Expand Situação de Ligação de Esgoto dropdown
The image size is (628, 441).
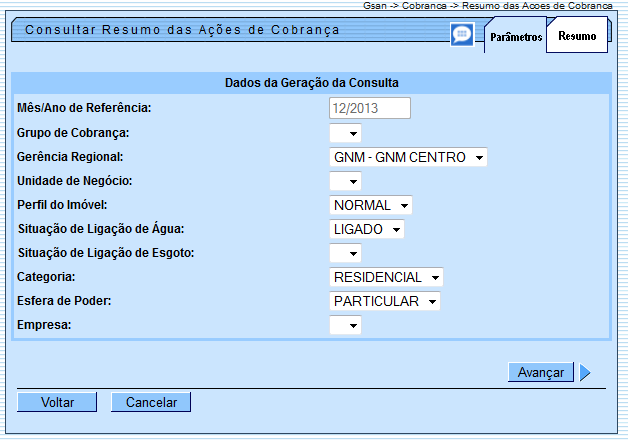pyautogui.click(x=345, y=253)
